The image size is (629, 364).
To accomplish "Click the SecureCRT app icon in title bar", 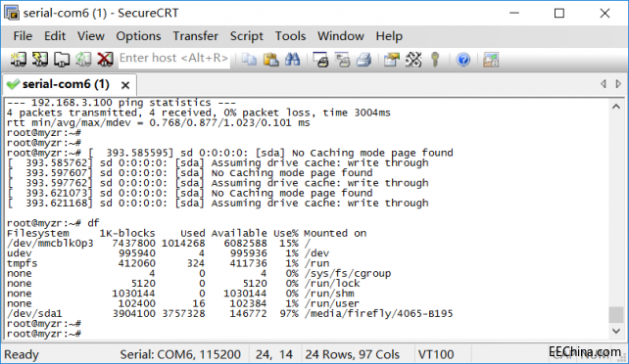I will click(x=12, y=13).
